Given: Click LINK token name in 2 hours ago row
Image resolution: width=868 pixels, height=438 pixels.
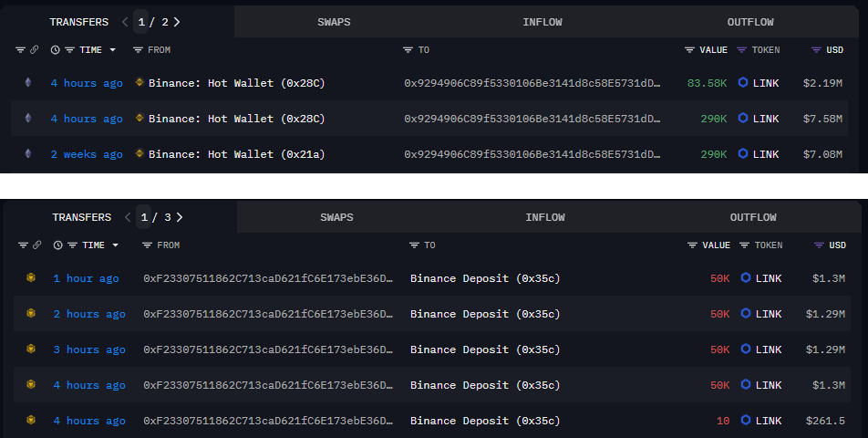Looking at the screenshot, I should (x=769, y=314).
